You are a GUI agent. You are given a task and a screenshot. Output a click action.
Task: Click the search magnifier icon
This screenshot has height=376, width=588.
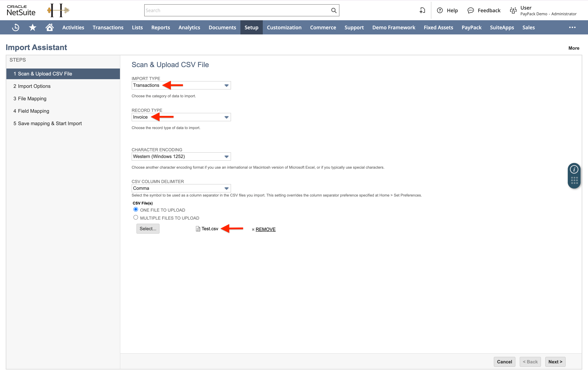coord(334,10)
